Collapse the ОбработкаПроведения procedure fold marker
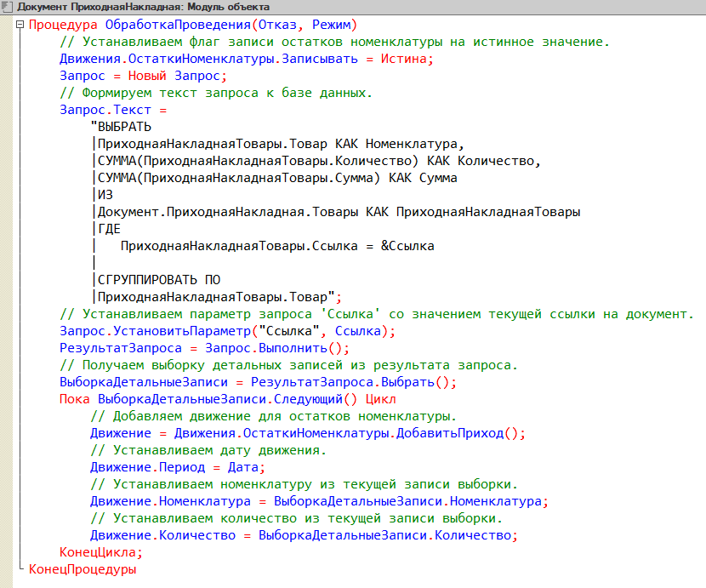 pos(20,25)
